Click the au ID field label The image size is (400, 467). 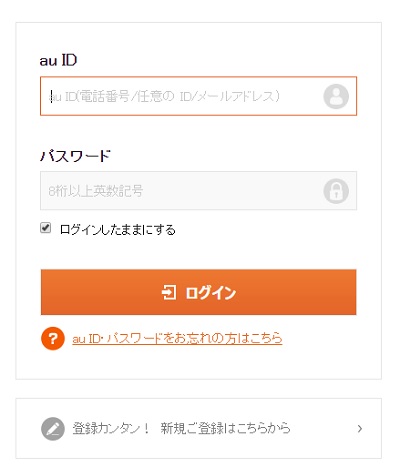click(58, 60)
